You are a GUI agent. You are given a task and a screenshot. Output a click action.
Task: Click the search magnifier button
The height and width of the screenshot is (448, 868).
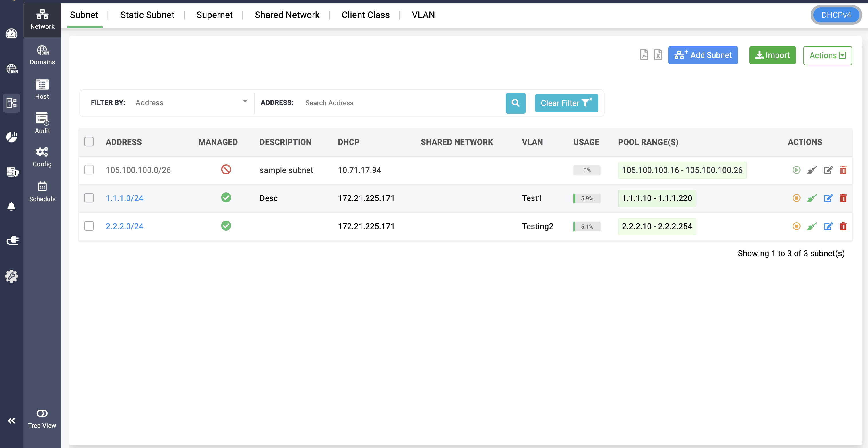(515, 103)
